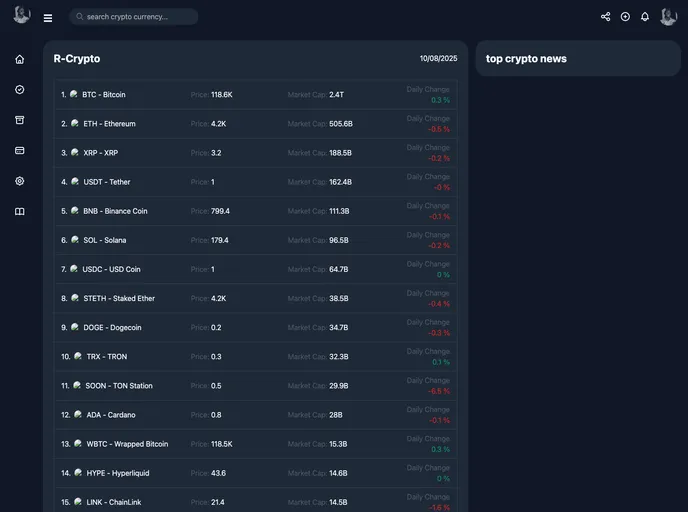This screenshot has width=688, height=512.
Task: Select the 'DOGE - Dogecoin' name
Action: click(x=112, y=327)
